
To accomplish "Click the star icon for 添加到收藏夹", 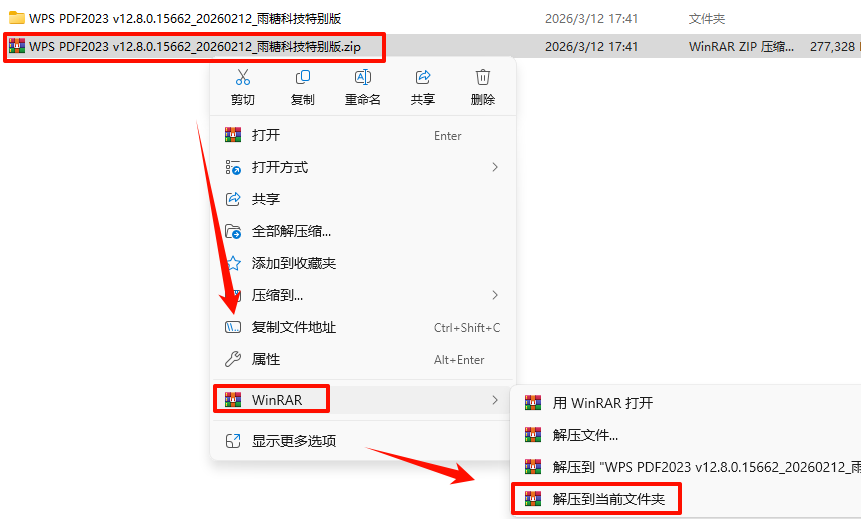I will pos(234,263).
